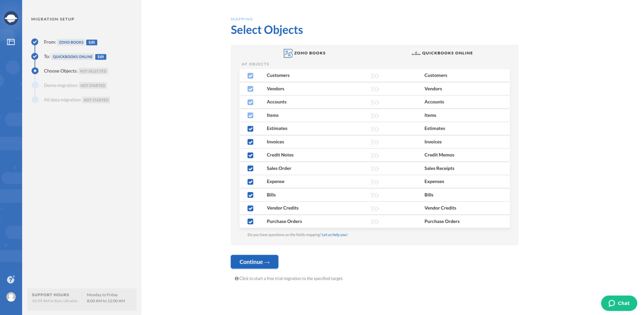Uncheck the Vendor Credits checkbox
Screen dimensions: 644x315
(250, 208)
